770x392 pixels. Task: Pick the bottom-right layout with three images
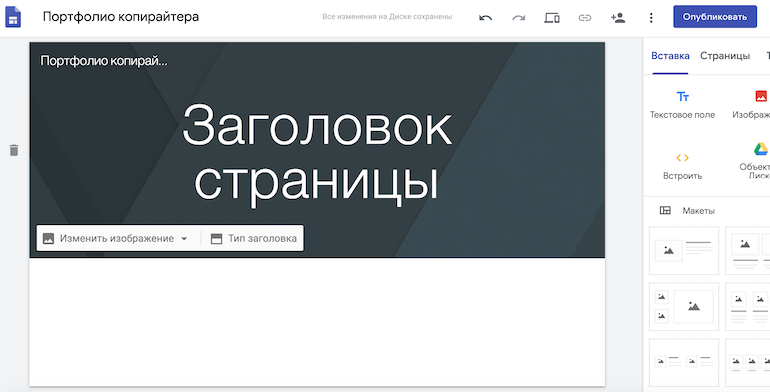747,363
